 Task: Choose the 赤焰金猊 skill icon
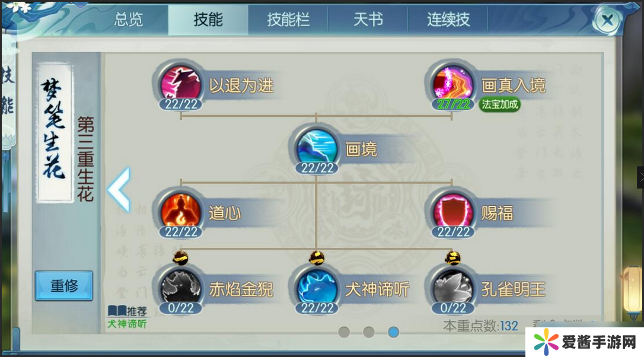(181, 287)
